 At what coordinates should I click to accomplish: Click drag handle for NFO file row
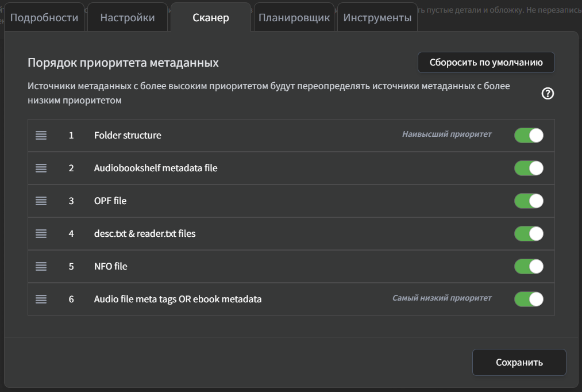pyautogui.click(x=41, y=267)
